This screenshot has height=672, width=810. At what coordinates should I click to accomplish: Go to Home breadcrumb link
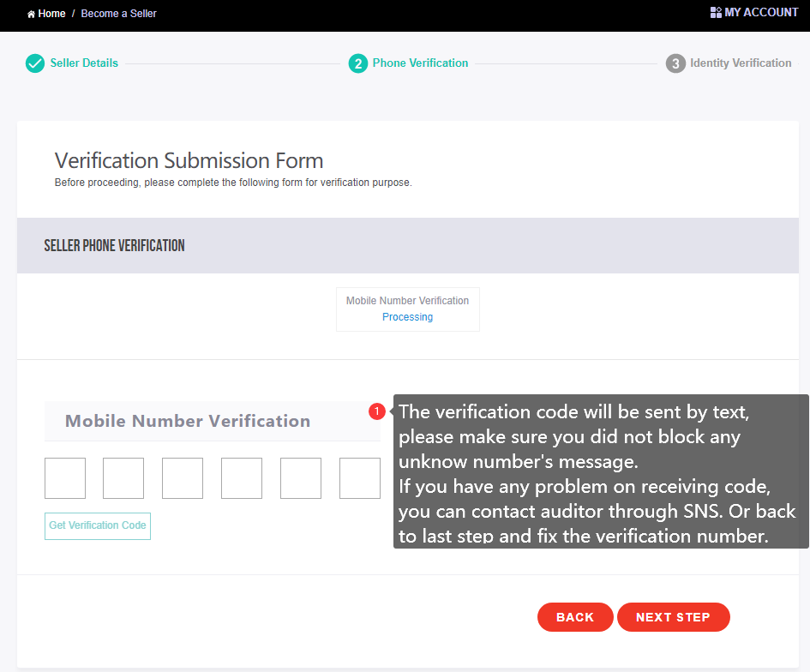point(51,14)
